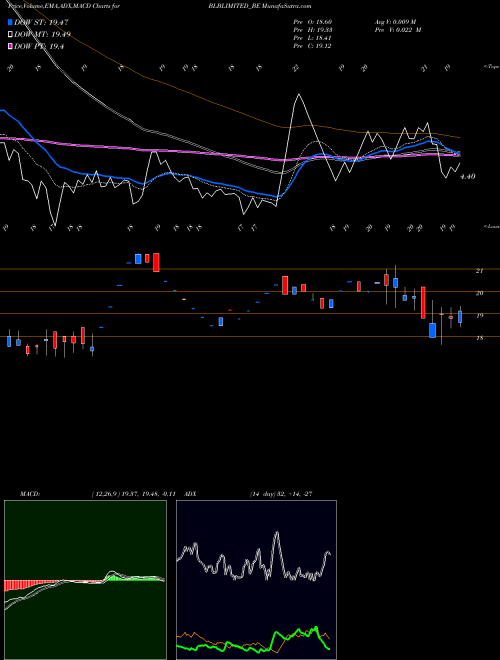The width and height of the screenshot is (500, 660).
Task: Click the white DOW MT legend swatch
Action: tap(10, 35)
